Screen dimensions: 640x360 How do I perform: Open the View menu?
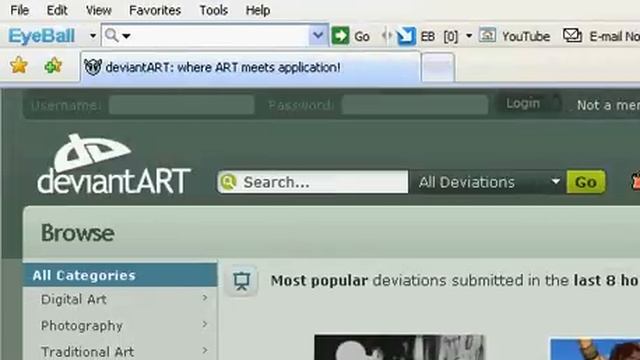(x=98, y=10)
